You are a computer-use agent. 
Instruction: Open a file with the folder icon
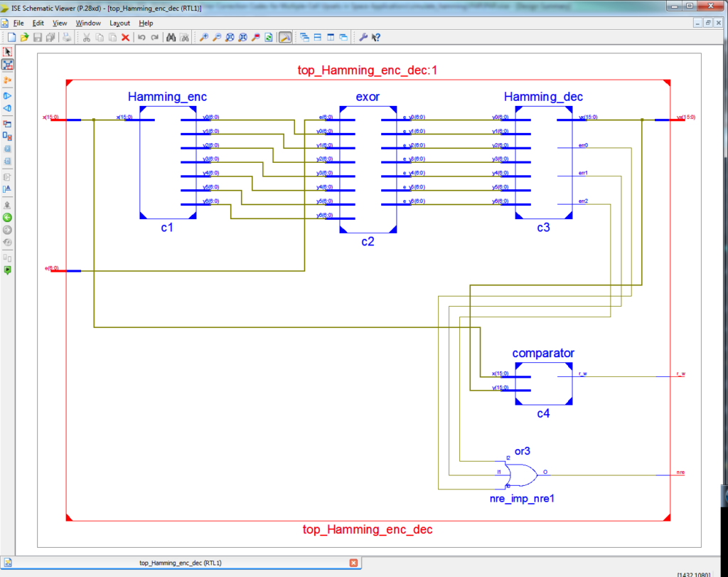24,37
